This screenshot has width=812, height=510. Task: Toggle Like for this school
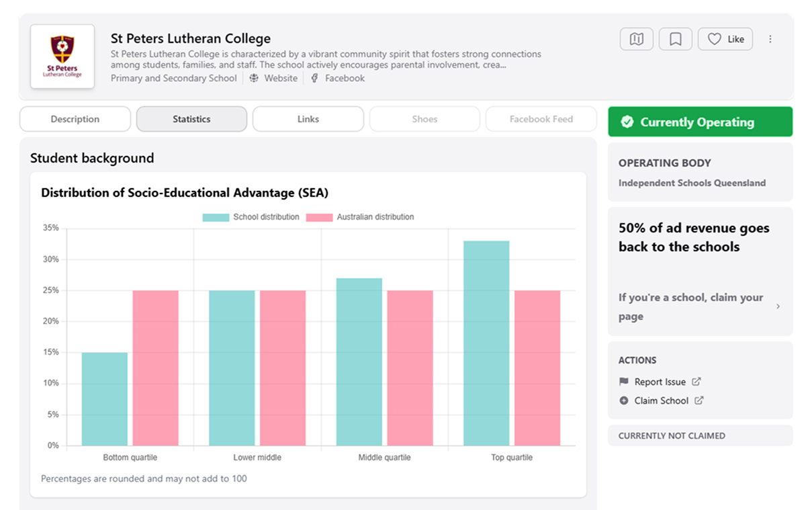tap(725, 39)
